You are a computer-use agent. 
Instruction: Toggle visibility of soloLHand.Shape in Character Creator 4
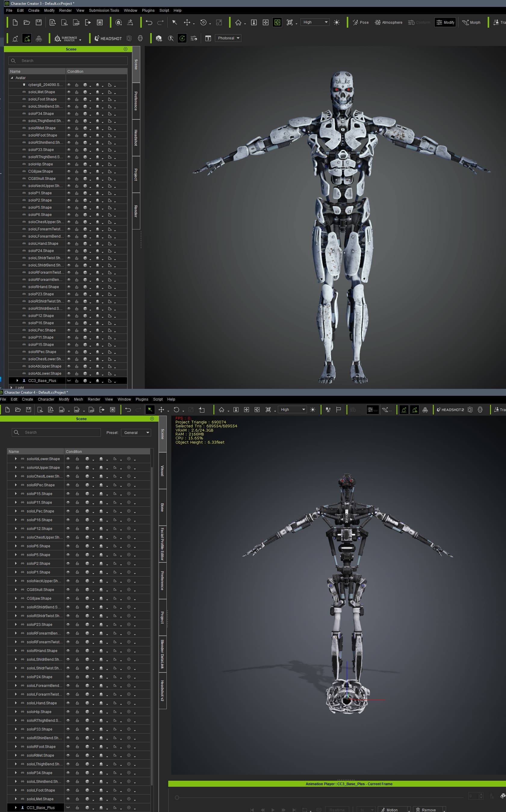[x=68, y=703]
